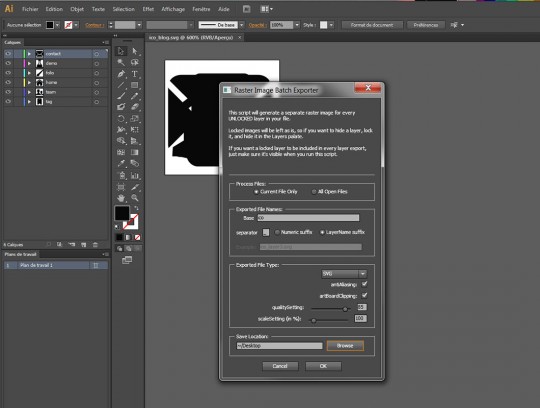The width and height of the screenshot is (540, 408).
Task: Open the Opacité 100% dropdown
Action: coord(297,25)
